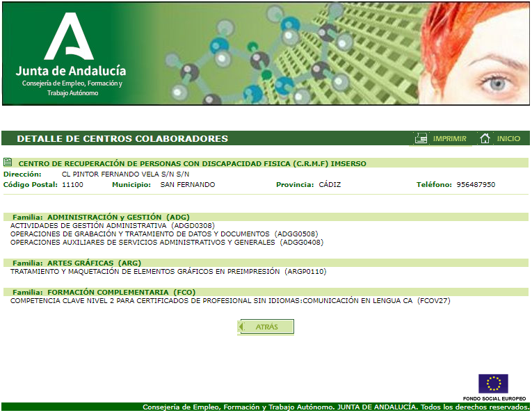This screenshot has width=532, height=415.
Task: Click the Detalle de Centros Colaboradores heading
Action: click(122, 138)
